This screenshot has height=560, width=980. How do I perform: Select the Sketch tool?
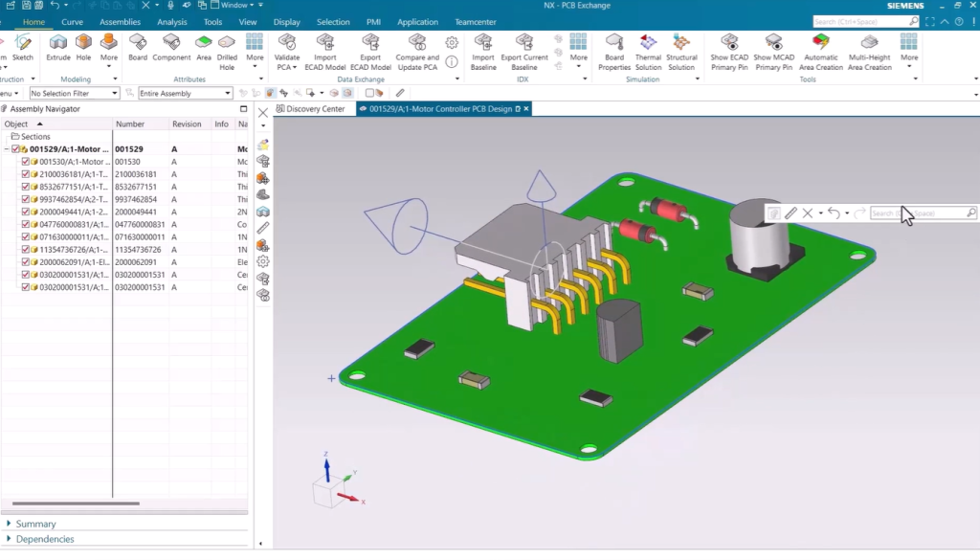[23, 48]
